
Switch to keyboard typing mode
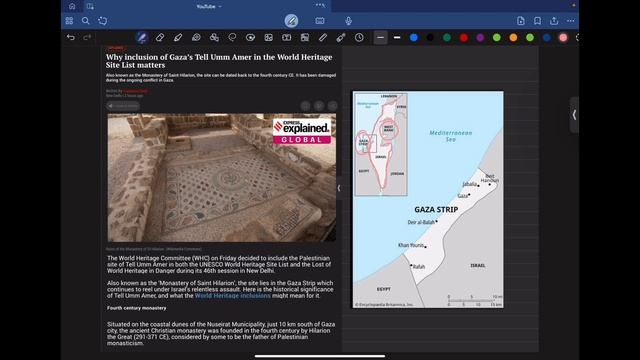(x=320, y=21)
